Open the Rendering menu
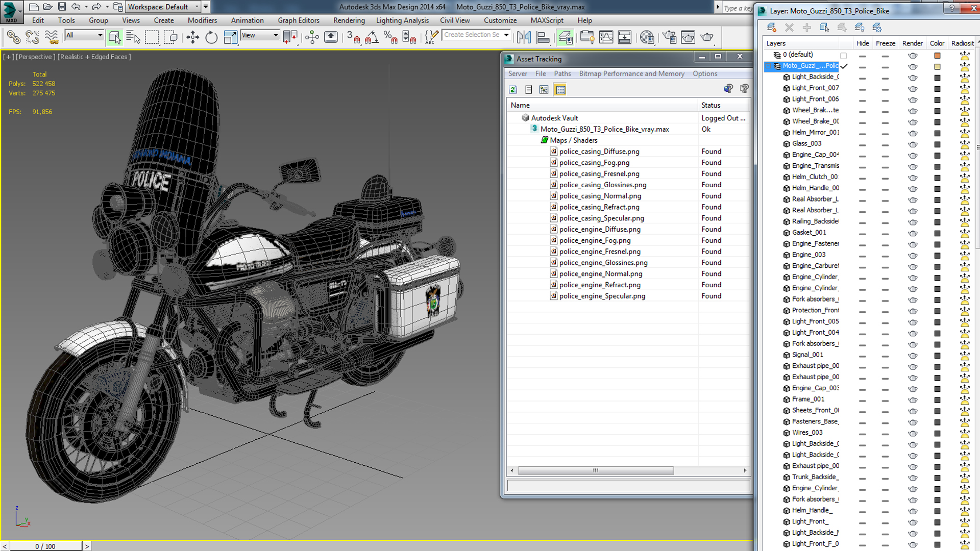 click(x=349, y=20)
